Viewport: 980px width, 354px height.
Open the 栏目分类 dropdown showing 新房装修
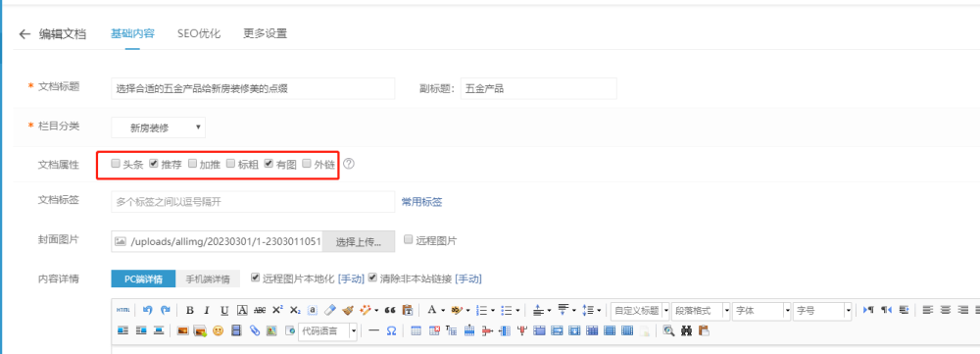(x=158, y=127)
